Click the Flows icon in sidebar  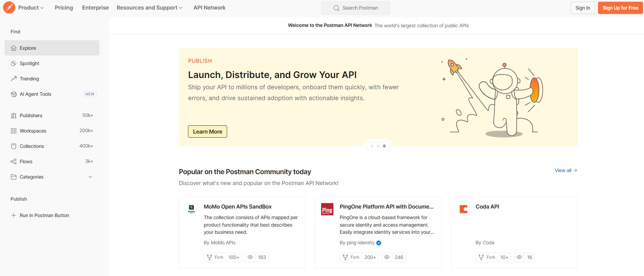pos(14,162)
